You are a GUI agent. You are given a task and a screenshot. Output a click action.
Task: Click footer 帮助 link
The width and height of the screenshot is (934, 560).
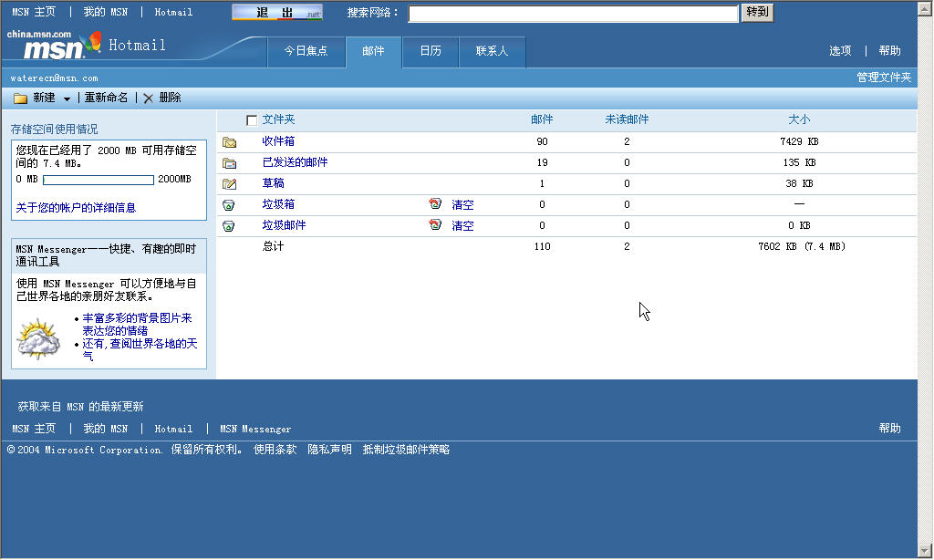pyautogui.click(x=889, y=429)
